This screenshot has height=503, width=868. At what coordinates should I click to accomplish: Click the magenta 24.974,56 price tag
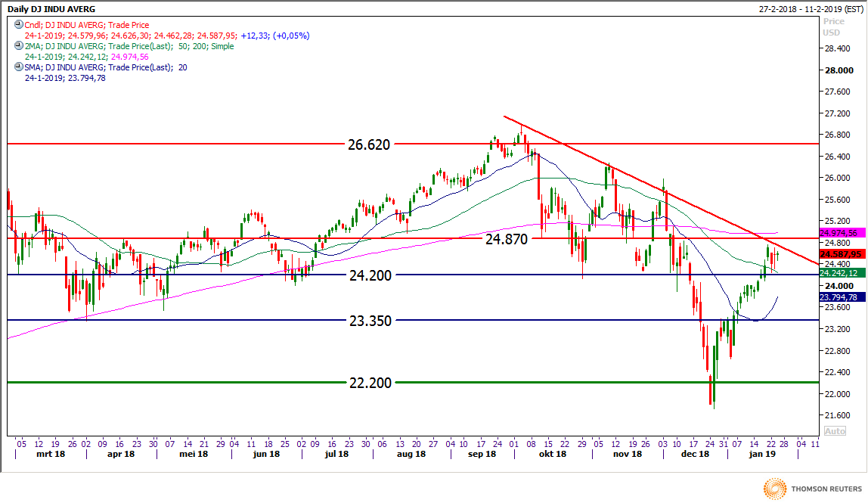tap(840, 233)
